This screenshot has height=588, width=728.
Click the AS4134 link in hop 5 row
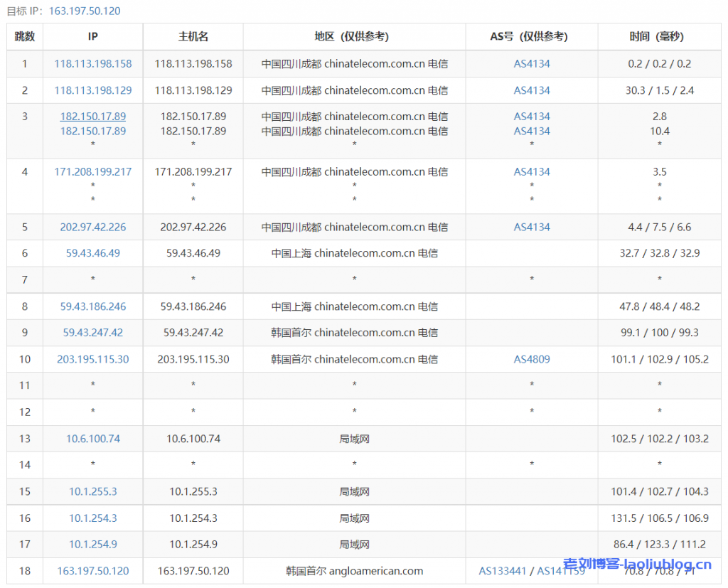[532, 227]
